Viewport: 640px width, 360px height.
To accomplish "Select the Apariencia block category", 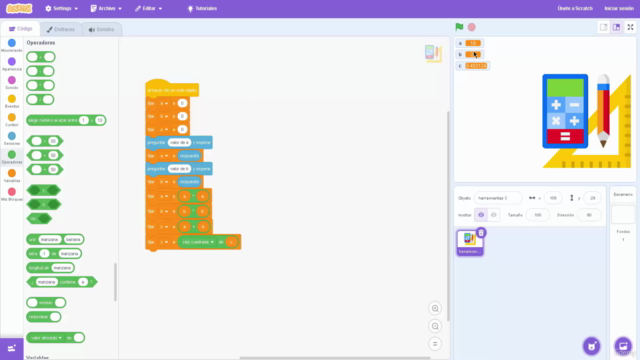I will click(12, 64).
